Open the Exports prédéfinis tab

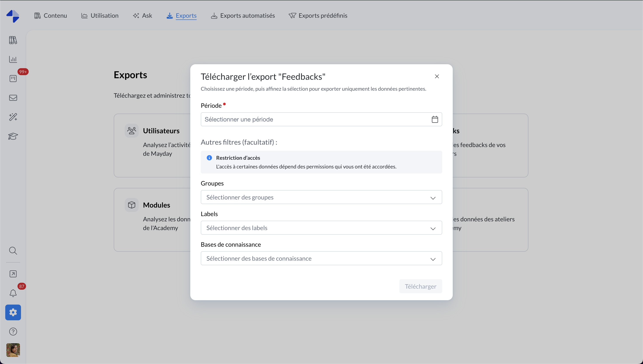pos(318,16)
